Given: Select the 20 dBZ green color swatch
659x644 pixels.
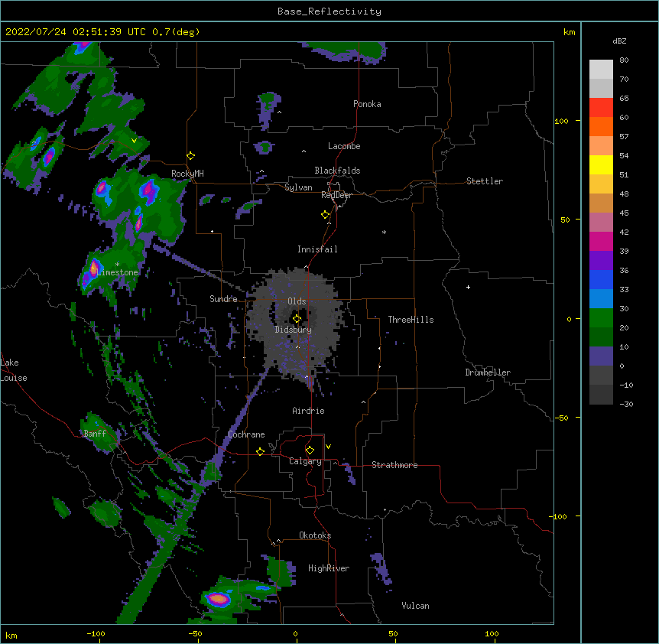Looking at the screenshot, I should [601, 337].
